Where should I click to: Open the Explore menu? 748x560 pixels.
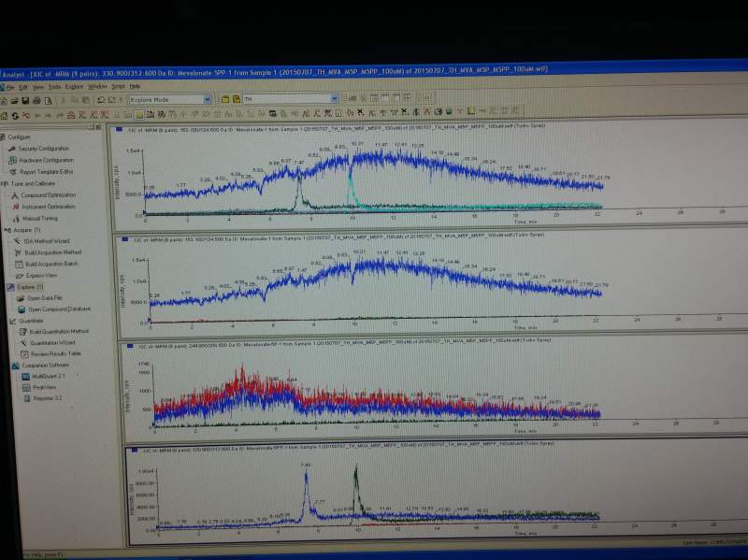(74, 87)
